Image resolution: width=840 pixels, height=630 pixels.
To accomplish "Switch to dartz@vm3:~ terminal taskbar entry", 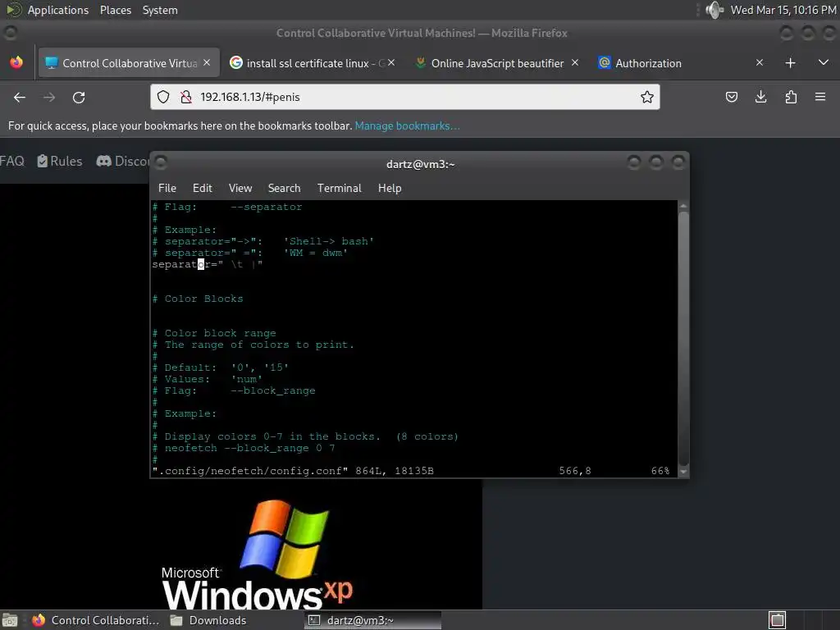I will tap(373, 620).
